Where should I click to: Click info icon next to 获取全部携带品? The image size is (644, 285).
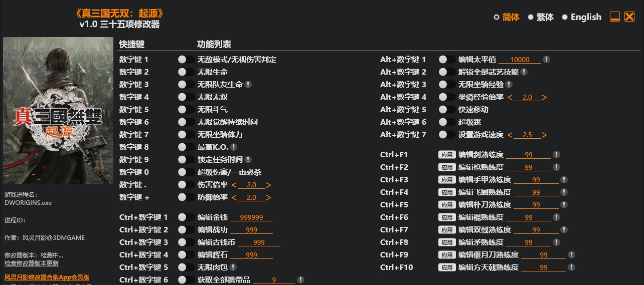pos(300,280)
